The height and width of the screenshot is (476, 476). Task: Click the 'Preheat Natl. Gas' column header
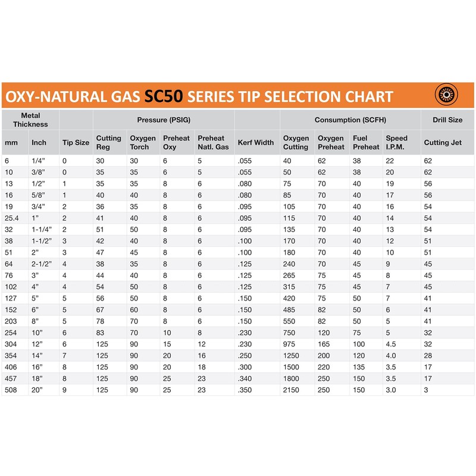(x=212, y=143)
